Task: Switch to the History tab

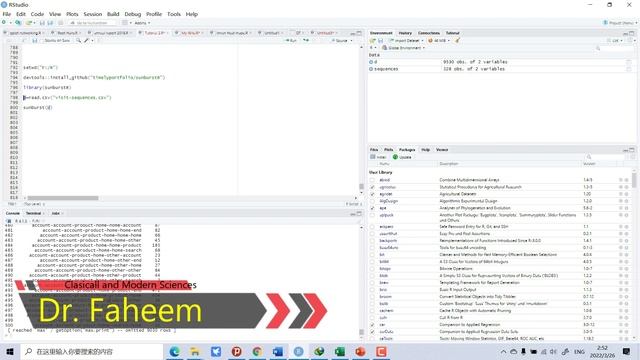Action: tap(405, 33)
